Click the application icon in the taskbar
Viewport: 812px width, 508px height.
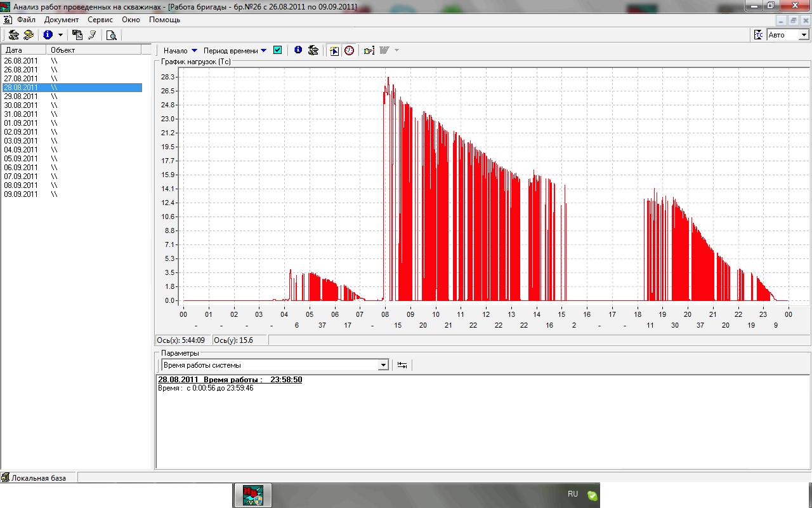[252, 495]
